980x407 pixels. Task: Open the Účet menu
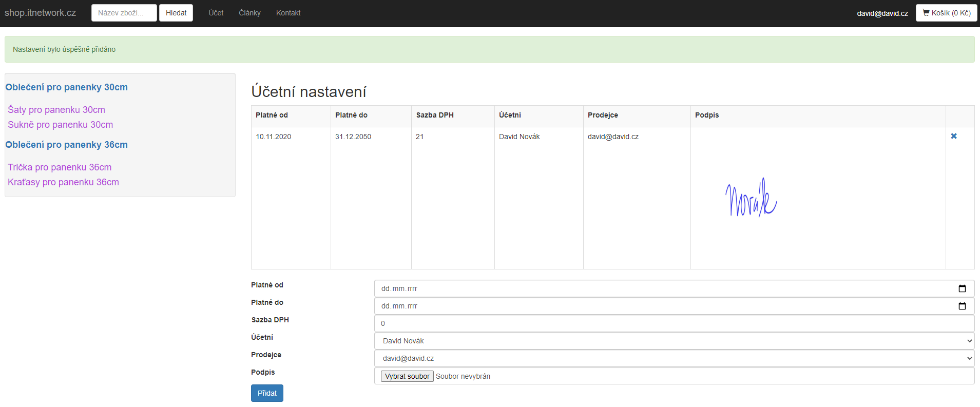pos(216,13)
